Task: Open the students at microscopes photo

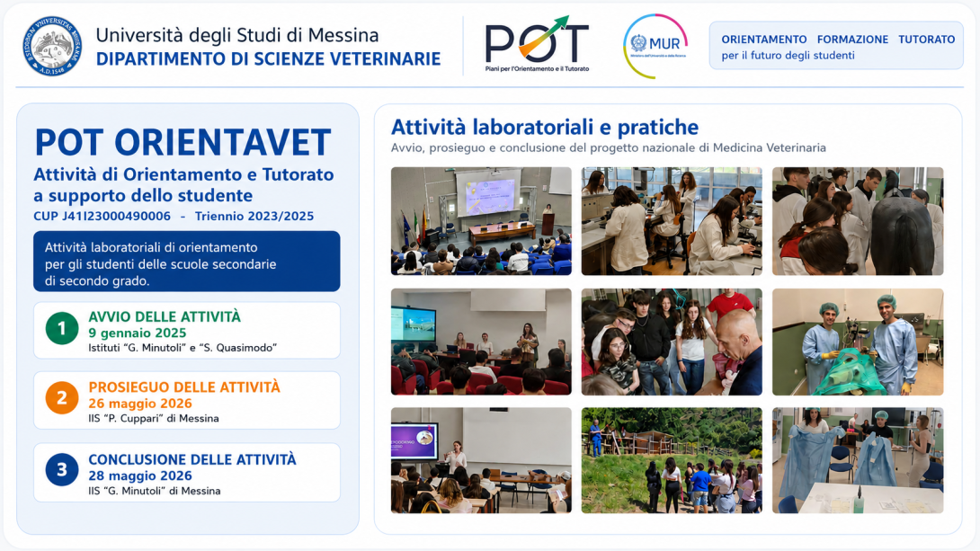Action: pyautogui.click(x=672, y=221)
